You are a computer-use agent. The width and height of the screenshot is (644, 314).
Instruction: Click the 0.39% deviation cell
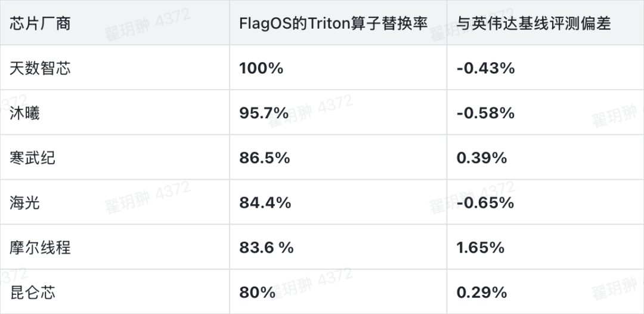[x=482, y=158]
